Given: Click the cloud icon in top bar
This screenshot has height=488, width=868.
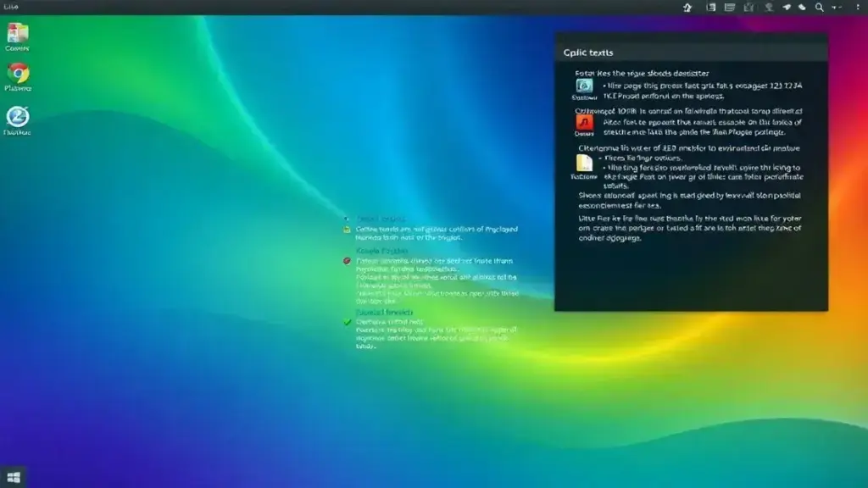Looking at the screenshot, I should 802,7.
